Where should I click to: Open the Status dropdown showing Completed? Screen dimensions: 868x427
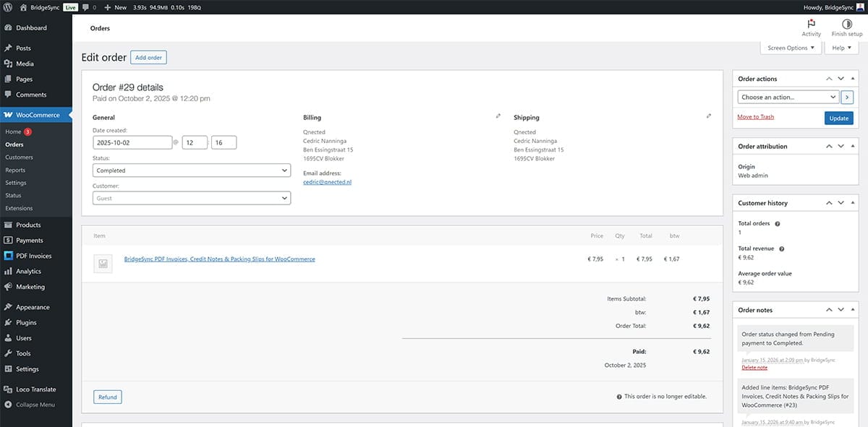191,170
